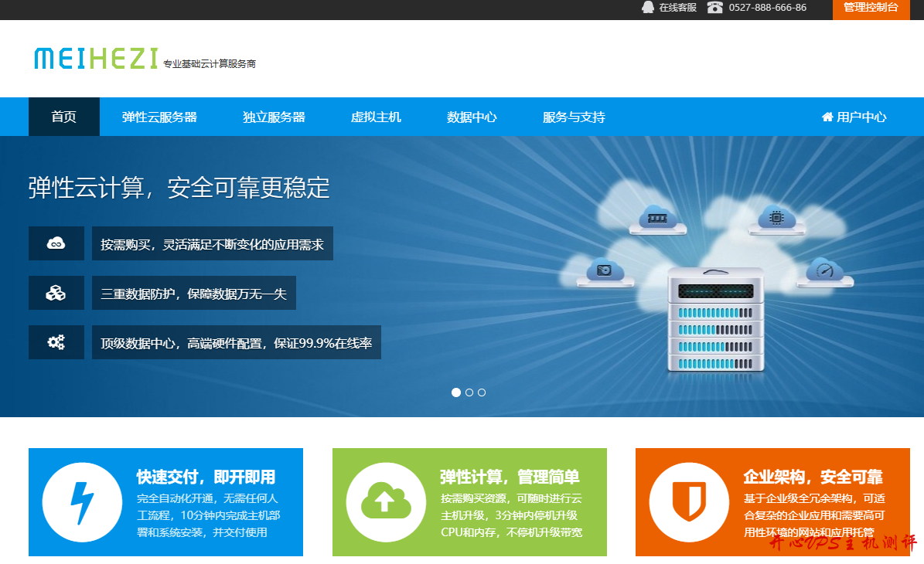Click the infinity cloud icon box

click(56, 243)
